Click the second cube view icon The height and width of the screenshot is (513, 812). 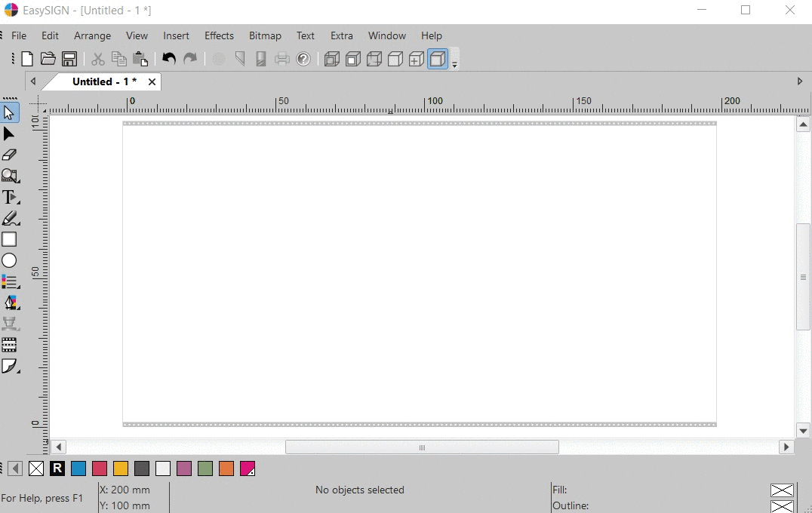tap(352, 59)
